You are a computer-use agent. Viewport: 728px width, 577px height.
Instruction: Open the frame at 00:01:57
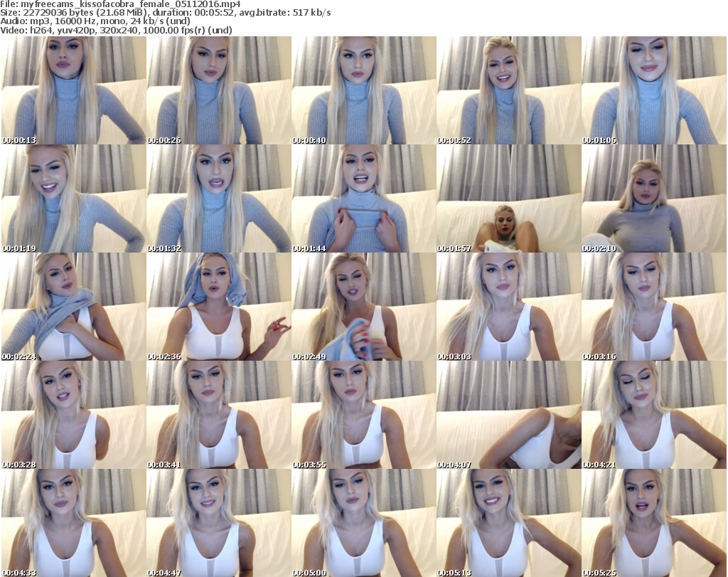tap(509, 198)
